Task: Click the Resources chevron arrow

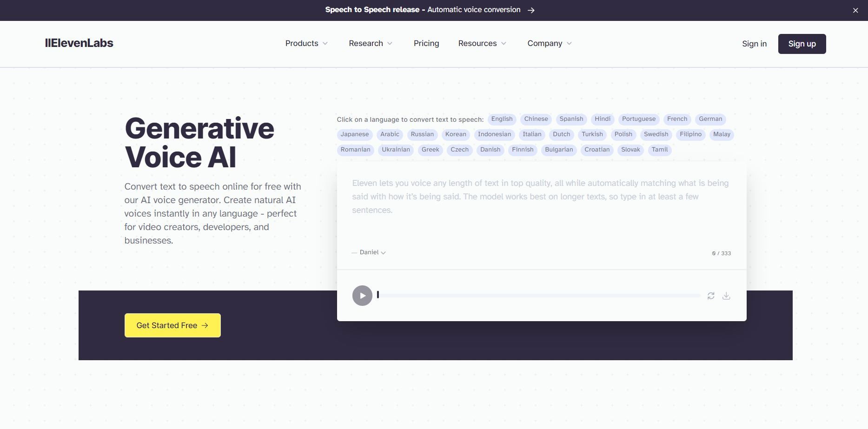Action: (x=504, y=44)
